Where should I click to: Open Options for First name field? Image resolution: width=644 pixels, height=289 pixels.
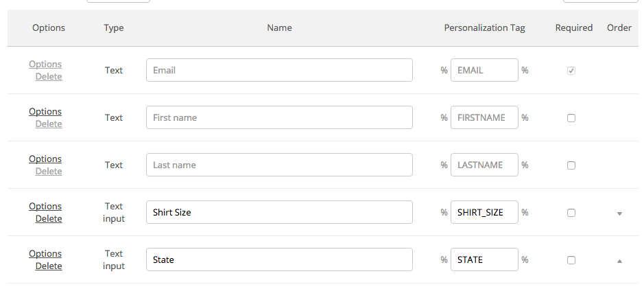pos(45,111)
